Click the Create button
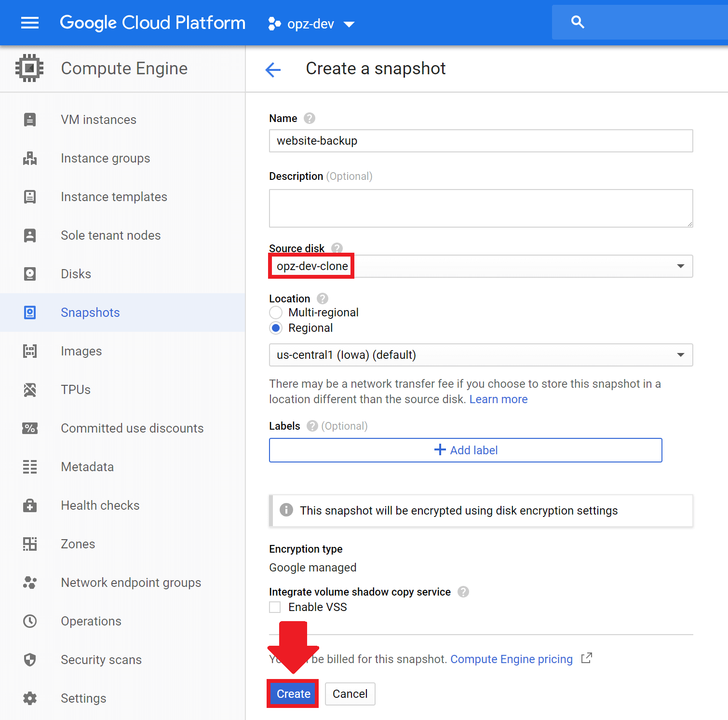Screen dimensions: 728x720 293,694
